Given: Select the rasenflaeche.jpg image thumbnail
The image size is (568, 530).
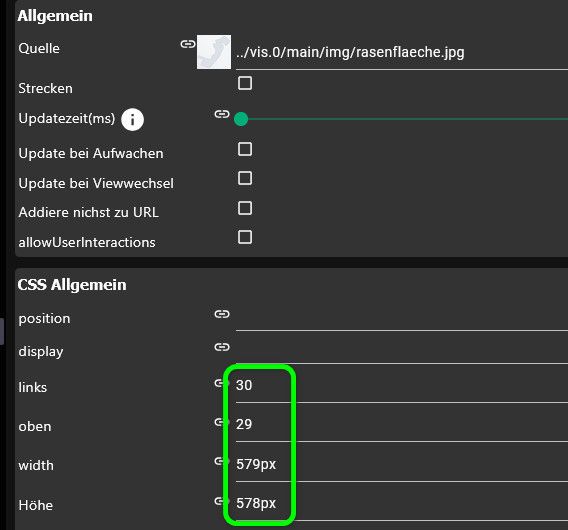Looking at the screenshot, I should tap(214, 52).
